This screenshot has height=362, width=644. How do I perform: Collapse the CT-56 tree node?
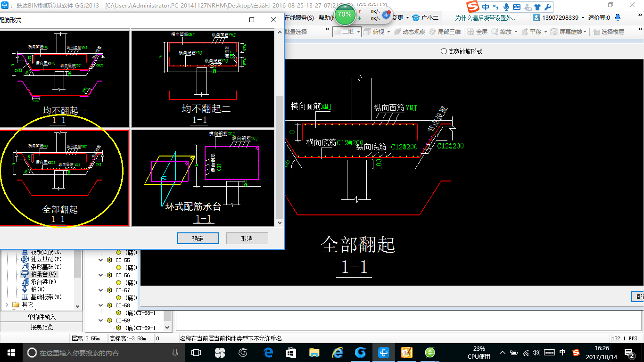(100, 275)
